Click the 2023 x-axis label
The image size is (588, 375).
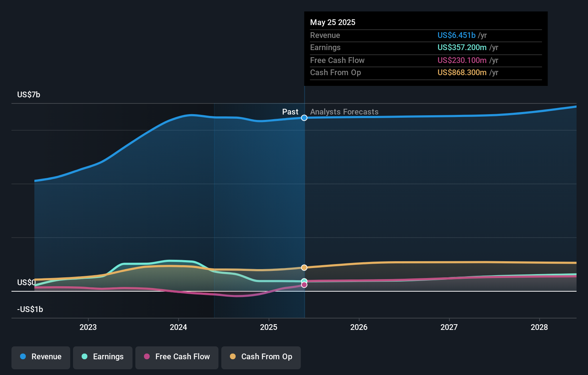(88, 327)
